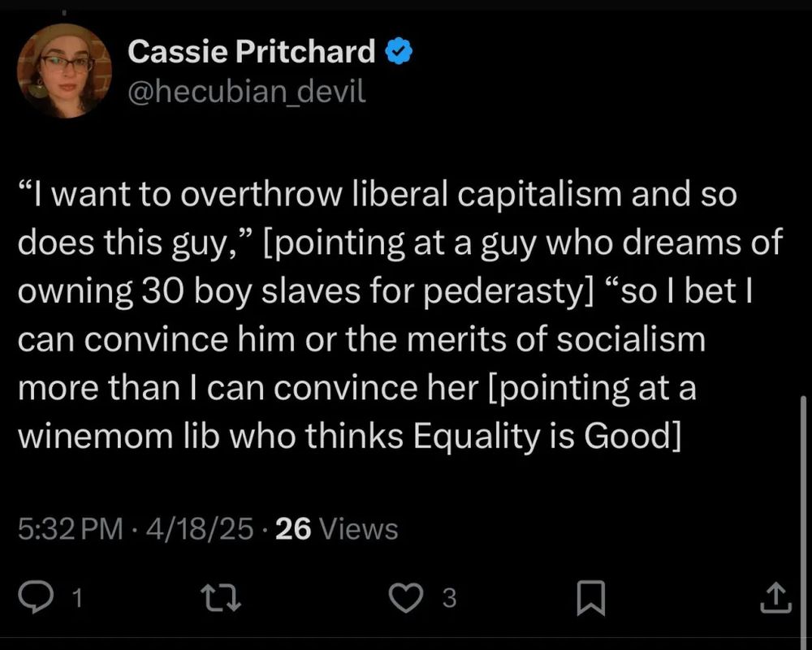812x650 pixels.
Task: View the 26 Views analytics
Action: 337,530
